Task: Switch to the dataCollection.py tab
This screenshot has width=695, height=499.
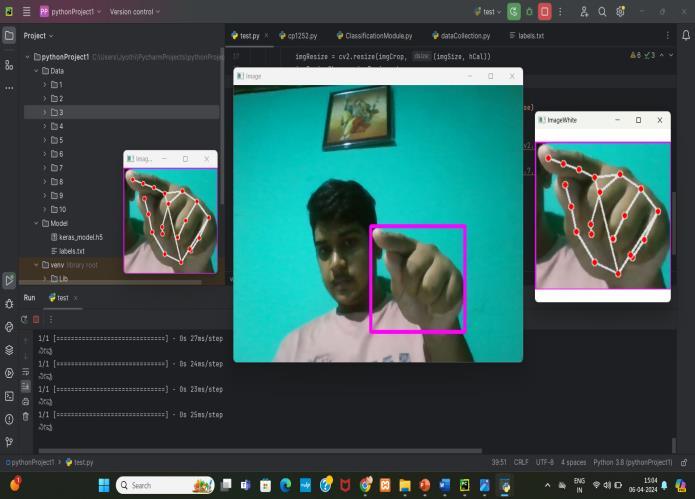Action: click(461, 36)
